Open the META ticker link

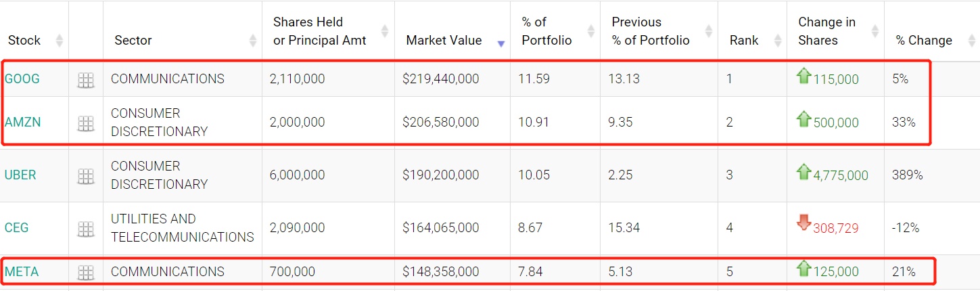click(22, 272)
